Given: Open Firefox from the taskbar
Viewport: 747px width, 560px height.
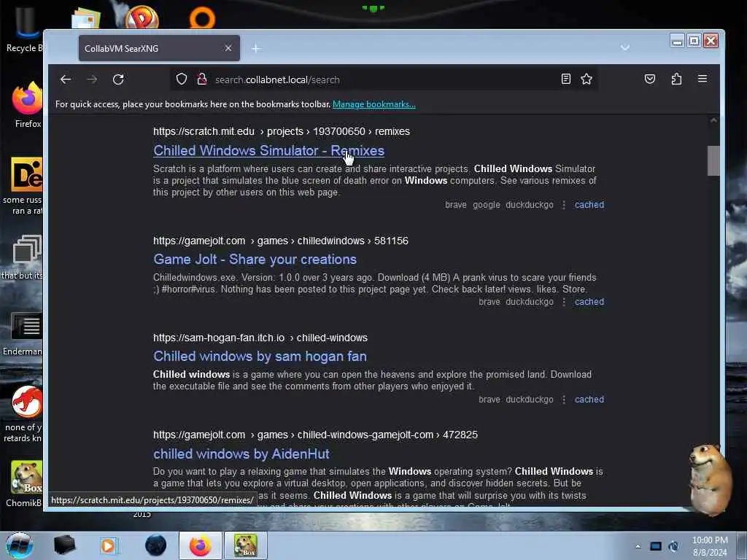Looking at the screenshot, I should 201,545.
